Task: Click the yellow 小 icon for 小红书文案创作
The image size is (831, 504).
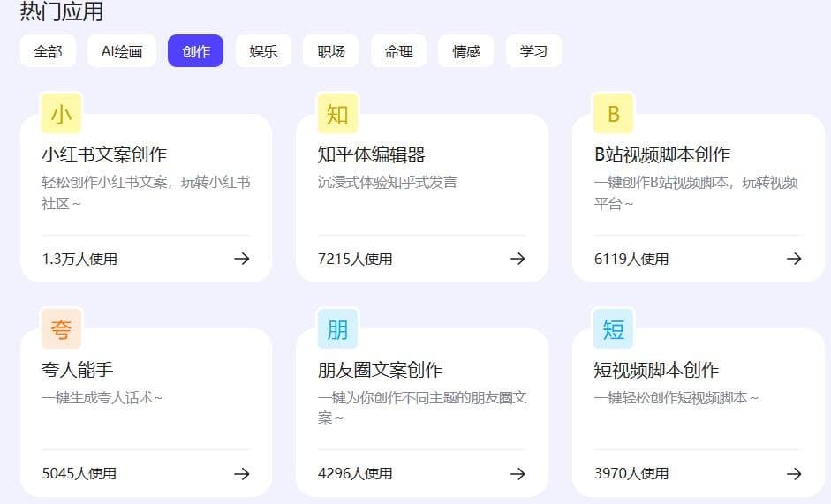Action: point(61,114)
